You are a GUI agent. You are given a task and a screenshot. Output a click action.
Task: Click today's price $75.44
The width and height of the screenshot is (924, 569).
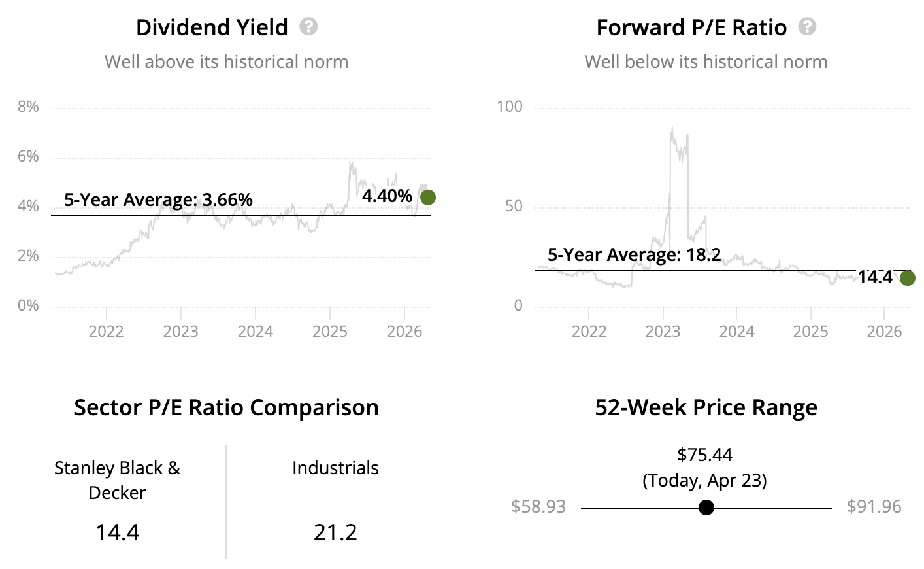pos(704,455)
